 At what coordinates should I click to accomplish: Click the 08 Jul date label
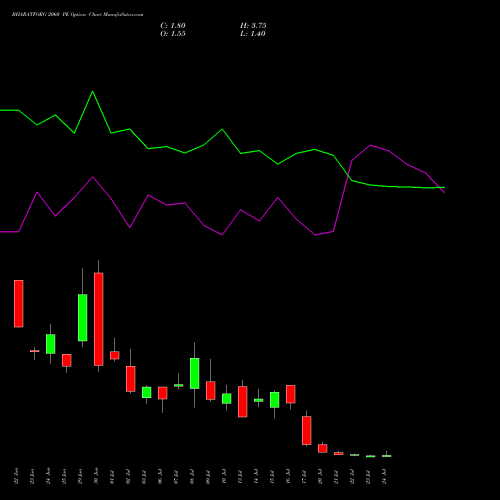pos(192,476)
